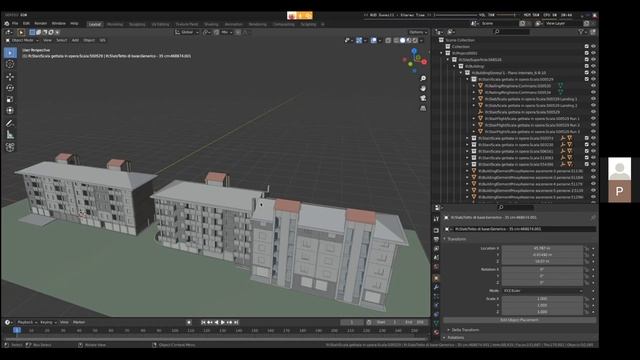Viewport: 640px width, 360px height.
Task: Open the File menu
Action: [15, 24]
